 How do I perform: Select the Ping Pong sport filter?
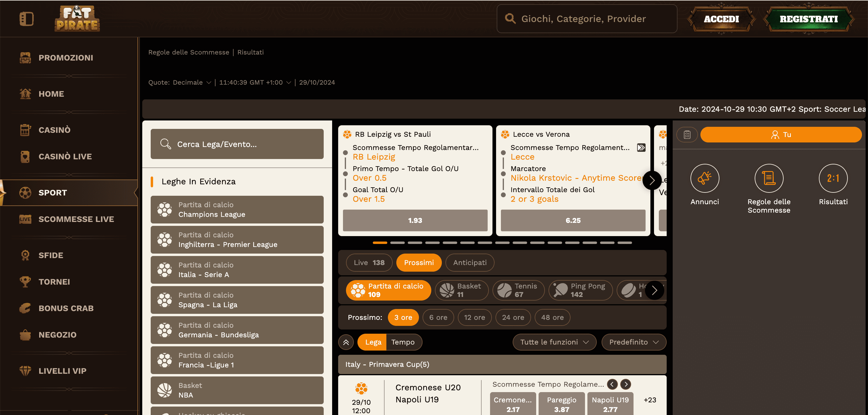click(x=580, y=290)
